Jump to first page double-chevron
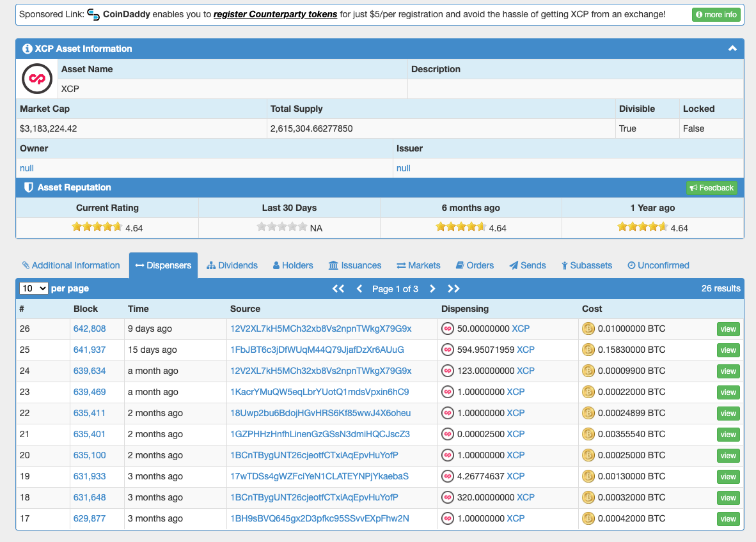The height and width of the screenshot is (542, 756). pos(338,289)
